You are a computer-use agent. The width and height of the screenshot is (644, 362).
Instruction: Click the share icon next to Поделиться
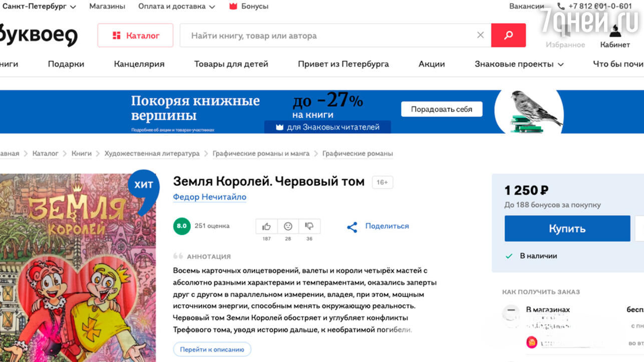click(x=352, y=227)
